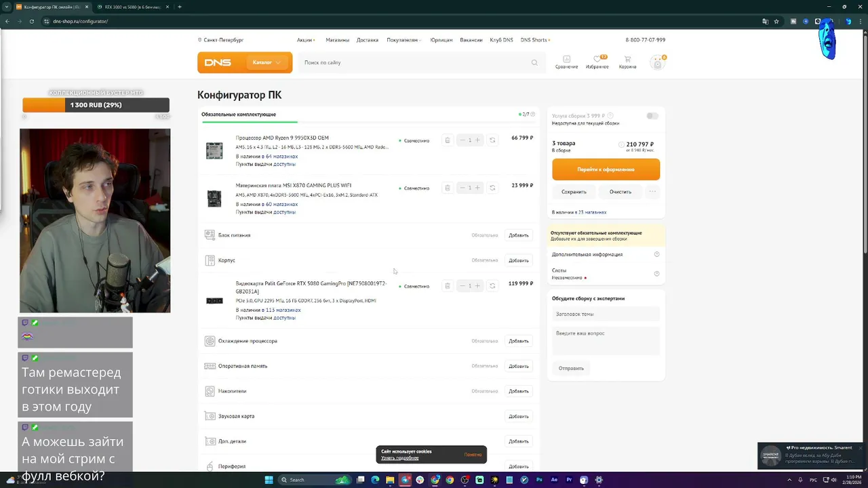Open the 113 магазинах link for video card

[x=283, y=310]
